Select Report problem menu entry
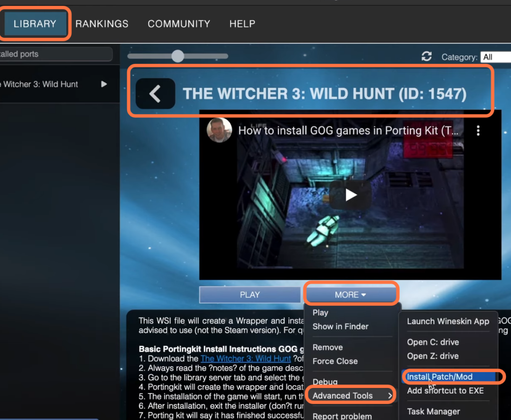511x420 pixels. point(342,416)
